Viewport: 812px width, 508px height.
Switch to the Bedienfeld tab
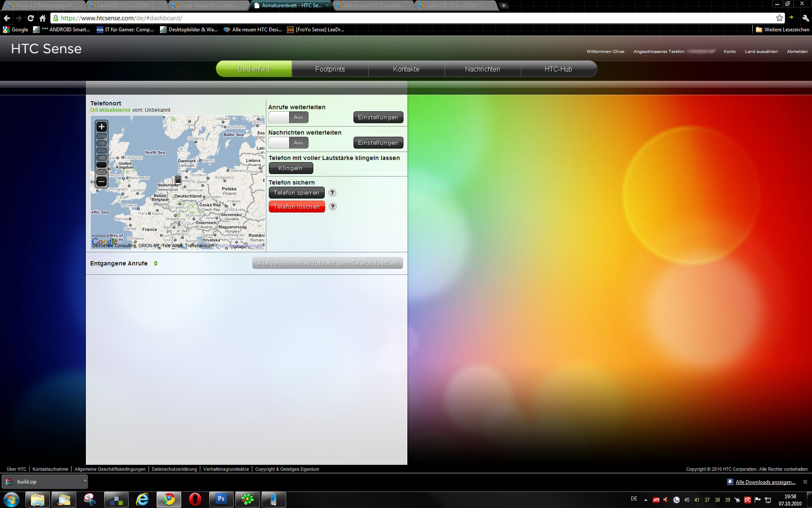point(254,69)
